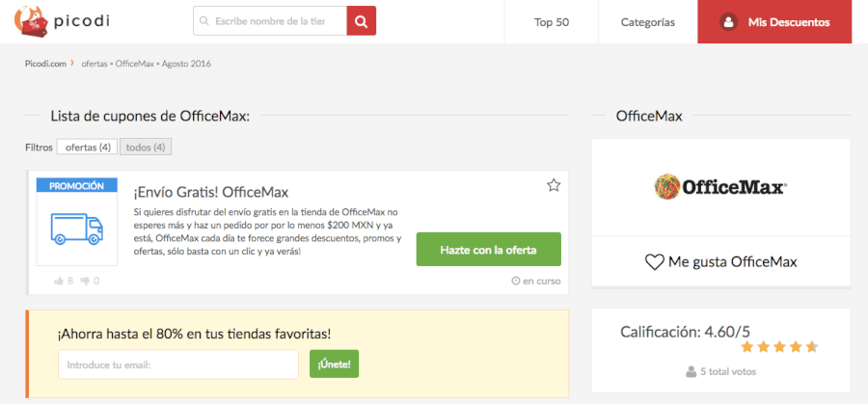Give the offer a thumbs up
This screenshot has width=868, height=404.
click(x=60, y=281)
